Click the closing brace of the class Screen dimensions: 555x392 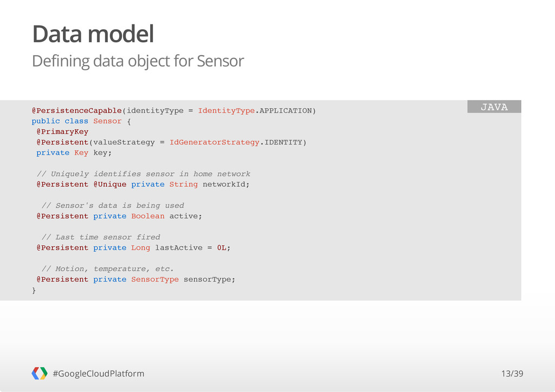click(34, 290)
